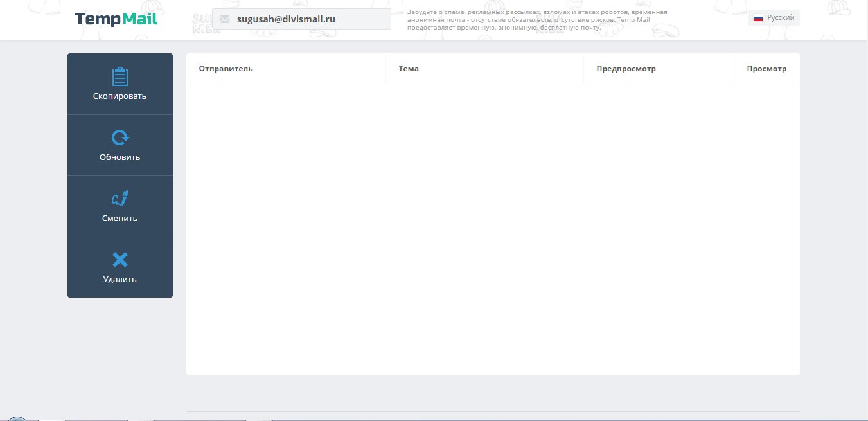This screenshot has width=868, height=421.
Task: Click the Тема column header
Action: coord(409,69)
